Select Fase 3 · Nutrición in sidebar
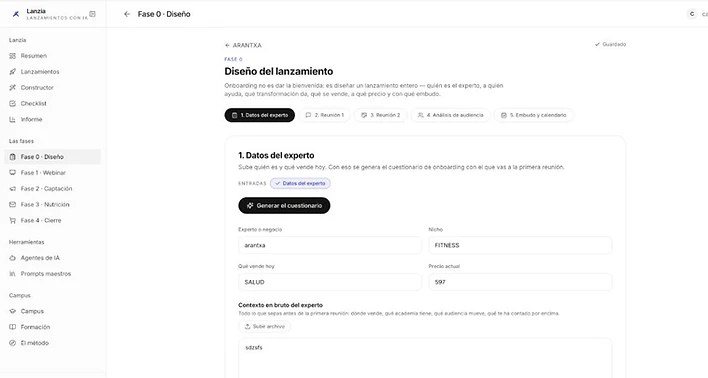 pyautogui.click(x=52, y=204)
